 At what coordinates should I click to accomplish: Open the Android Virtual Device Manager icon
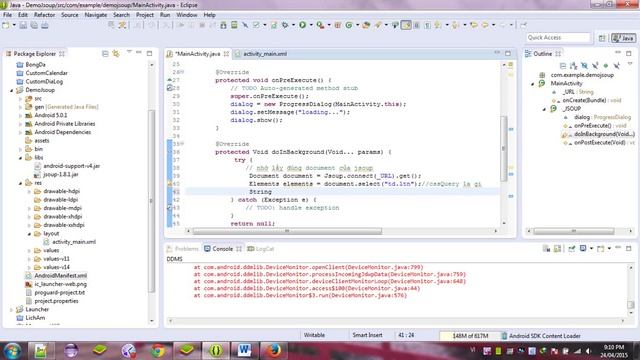pos(234,25)
